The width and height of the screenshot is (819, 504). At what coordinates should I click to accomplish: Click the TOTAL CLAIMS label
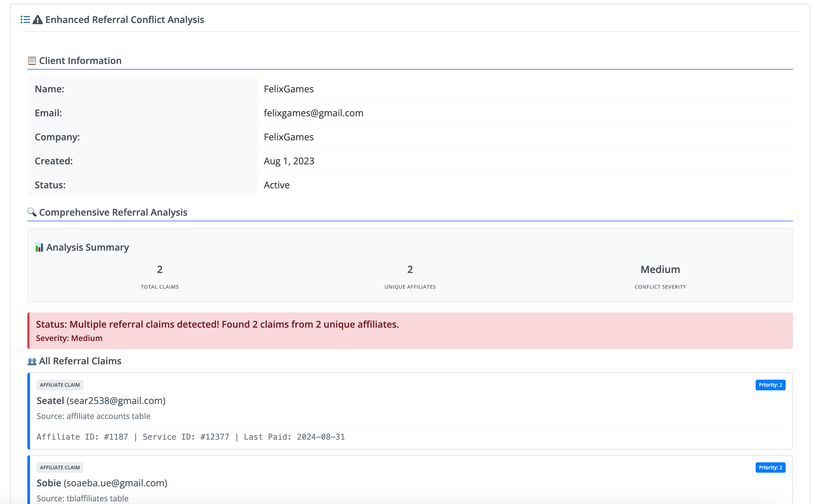point(160,287)
